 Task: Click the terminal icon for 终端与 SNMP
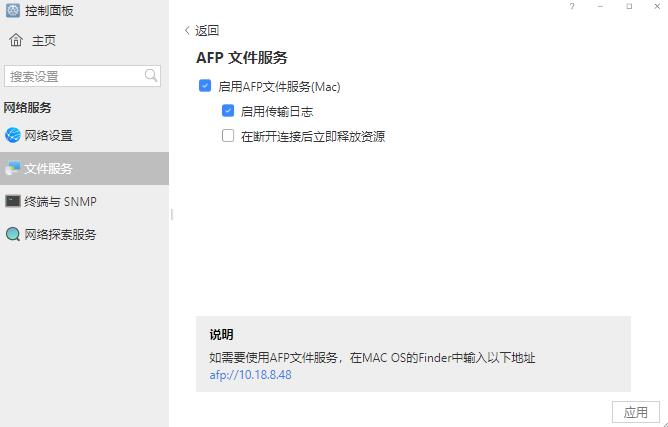click(13, 201)
